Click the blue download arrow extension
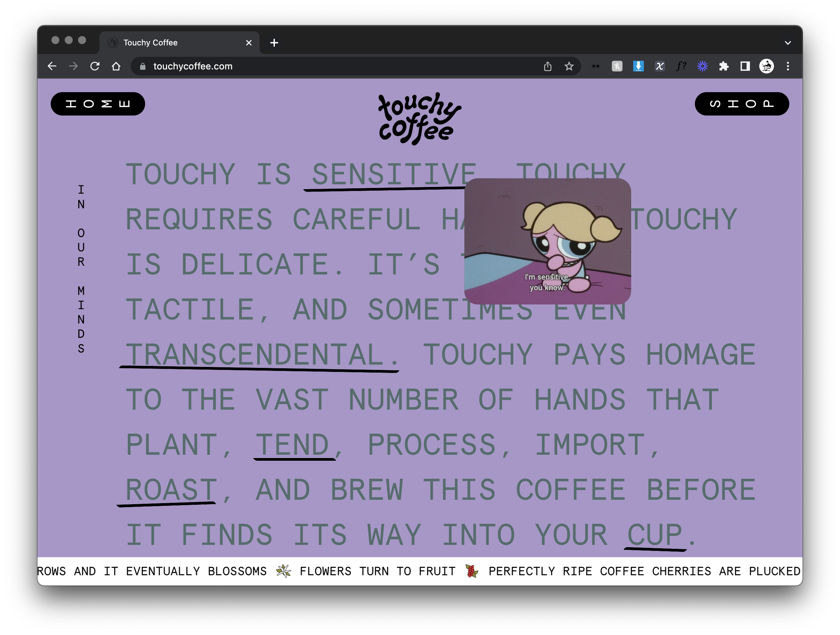Viewport: 840px width, 635px height. coord(639,66)
